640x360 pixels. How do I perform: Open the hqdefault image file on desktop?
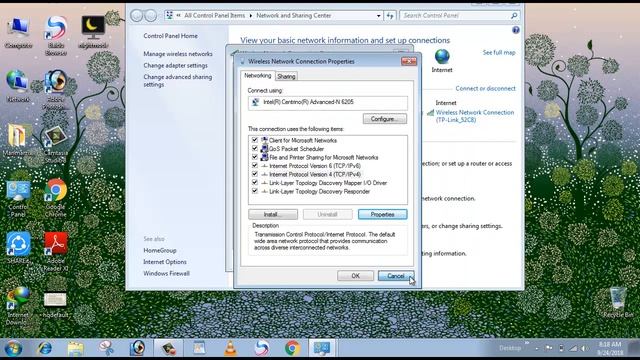(55, 304)
